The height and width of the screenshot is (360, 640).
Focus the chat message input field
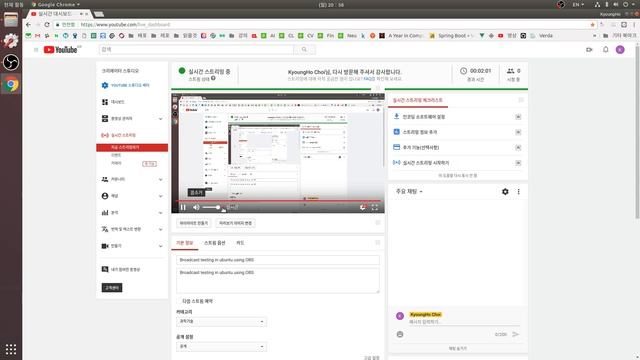click(x=464, y=322)
